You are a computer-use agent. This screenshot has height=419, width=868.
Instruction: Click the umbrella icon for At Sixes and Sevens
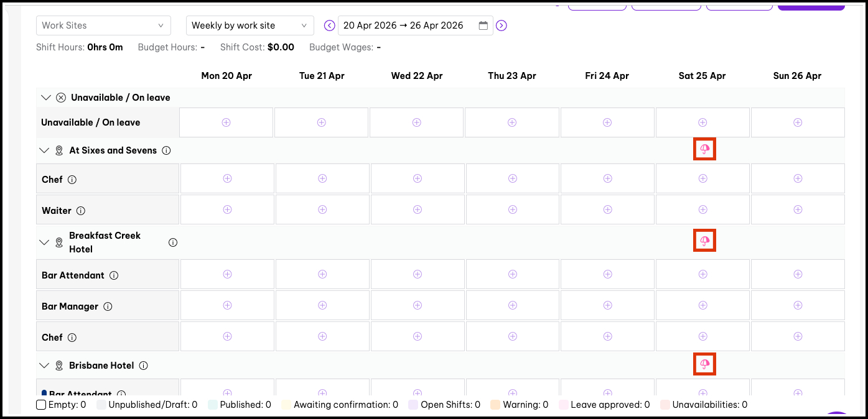click(x=704, y=149)
